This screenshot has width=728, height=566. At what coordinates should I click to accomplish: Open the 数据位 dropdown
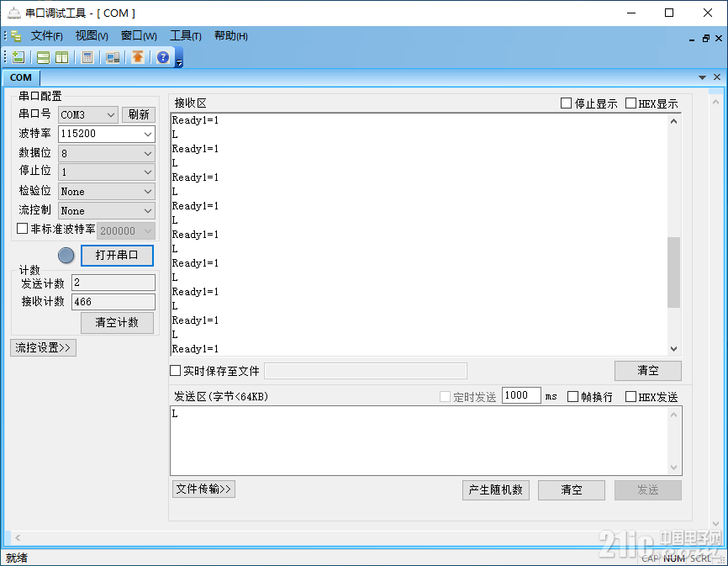(x=106, y=153)
